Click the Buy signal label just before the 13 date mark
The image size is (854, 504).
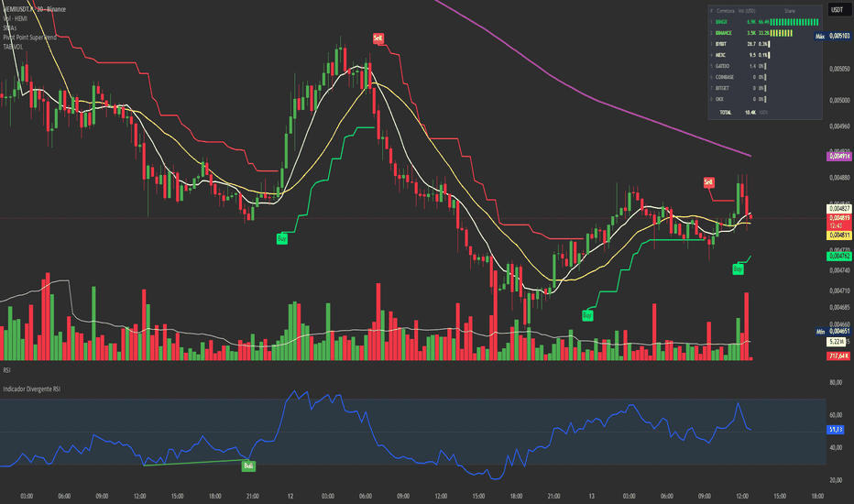click(x=587, y=315)
